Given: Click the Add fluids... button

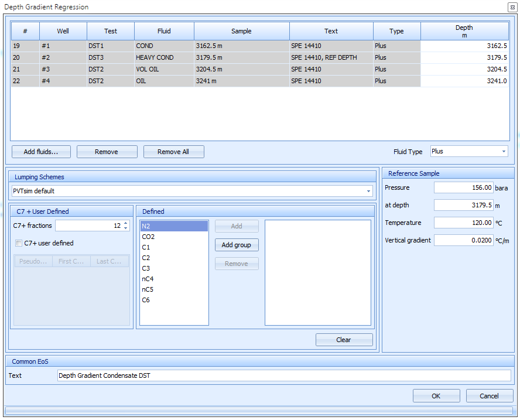Looking at the screenshot, I should tap(41, 152).
